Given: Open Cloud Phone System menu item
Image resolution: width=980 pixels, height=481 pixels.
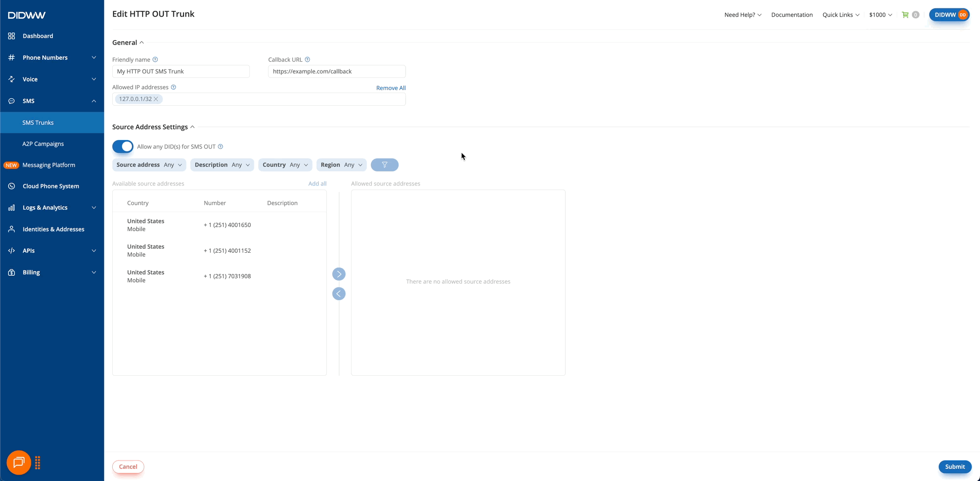Looking at the screenshot, I should [x=52, y=186].
